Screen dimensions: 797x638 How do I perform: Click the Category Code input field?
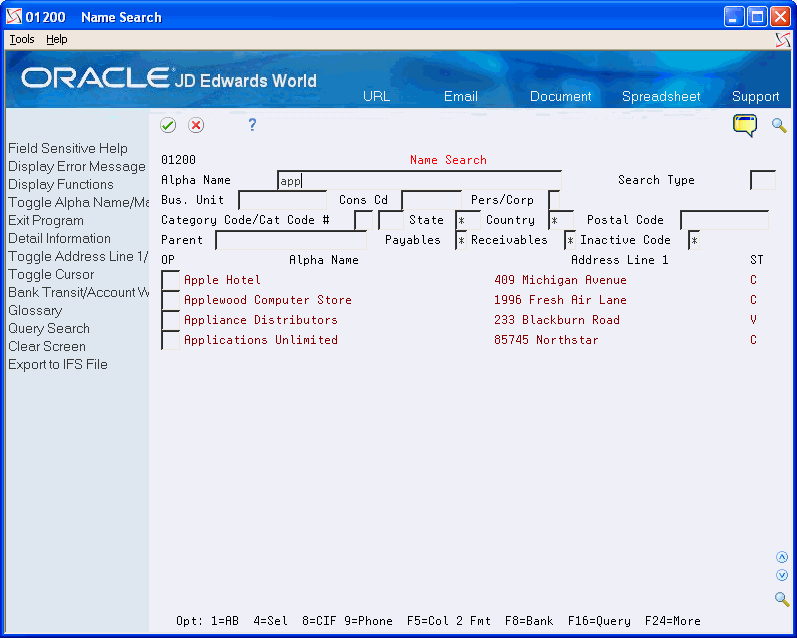coord(363,220)
